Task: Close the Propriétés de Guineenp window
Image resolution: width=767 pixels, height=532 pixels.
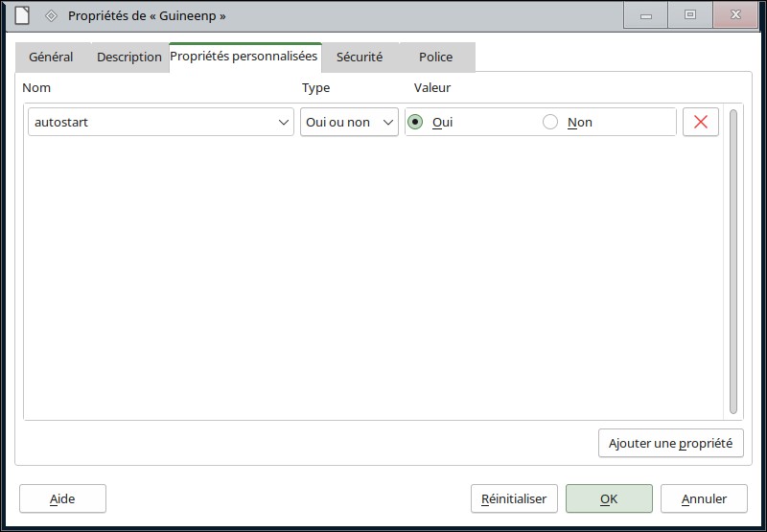Action: 735,15
